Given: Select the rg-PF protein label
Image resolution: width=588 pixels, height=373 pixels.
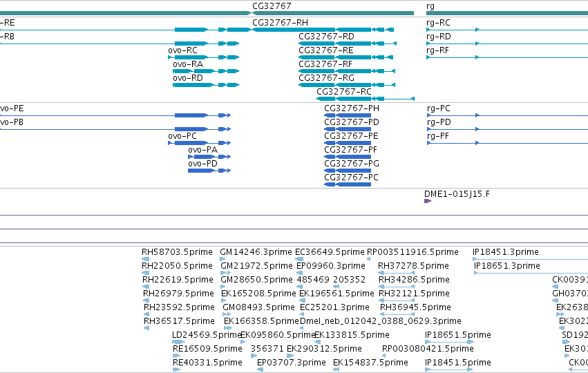Looking at the screenshot, I should (438, 136).
